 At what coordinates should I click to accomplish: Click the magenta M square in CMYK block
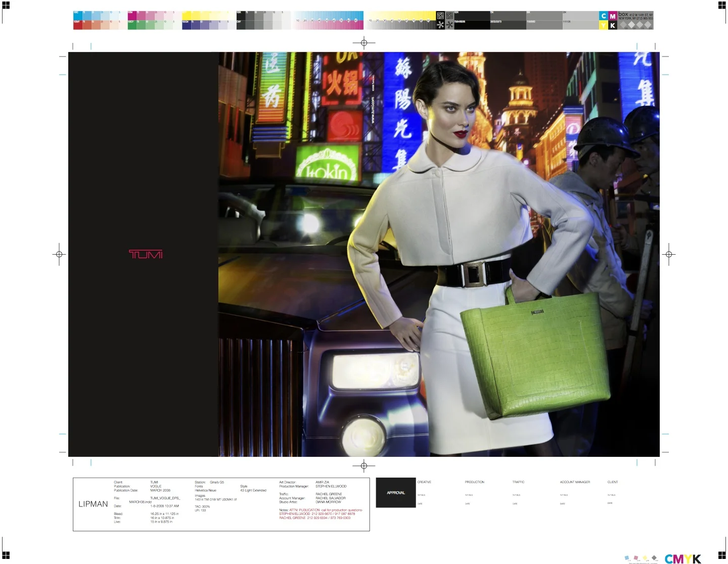tap(613, 16)
